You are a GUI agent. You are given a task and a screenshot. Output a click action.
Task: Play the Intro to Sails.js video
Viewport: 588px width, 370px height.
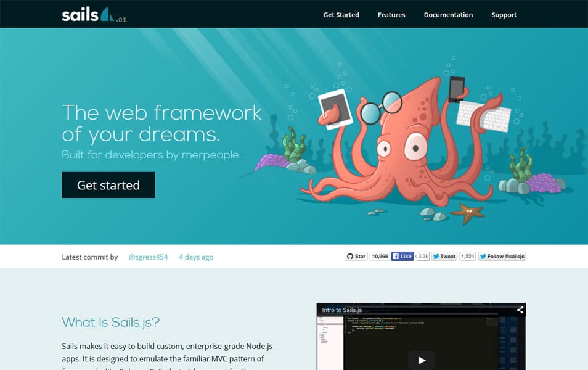pyautogui.click(x=422, y=360)
